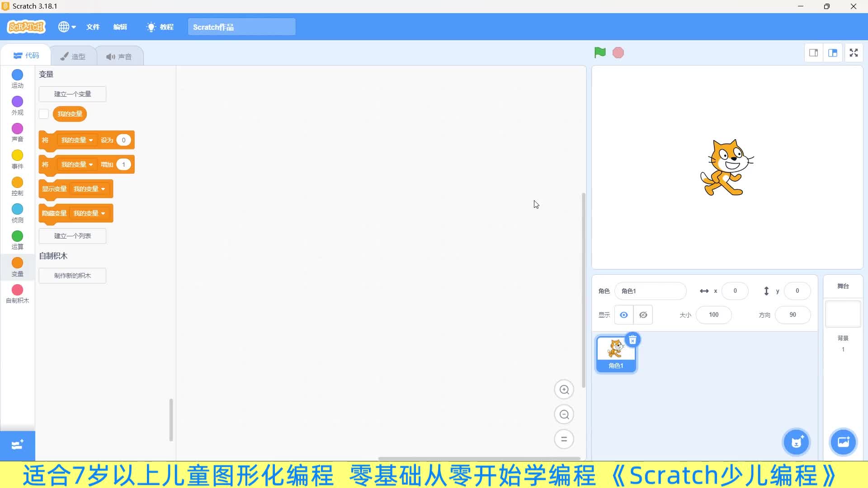The height and width of the screenshot is (488, 868).
Task: Open the choose a sprite button
Action: [797, 442]
